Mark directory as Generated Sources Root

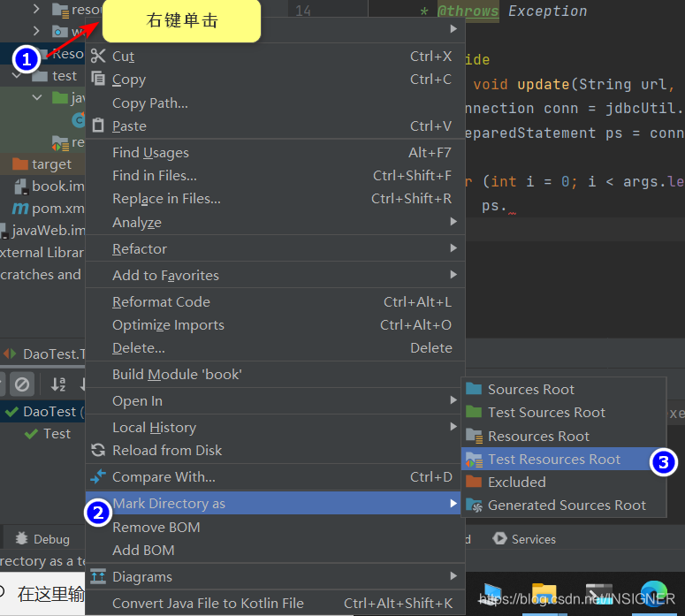pos(564,505)
